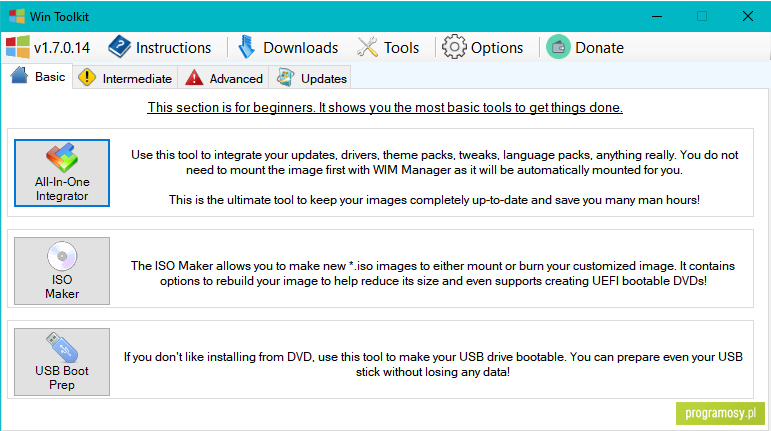Click the Downloads blue arrow icon
Image resolution: width=771 pixels, height=431 pixels.
(x=246, y=47)
